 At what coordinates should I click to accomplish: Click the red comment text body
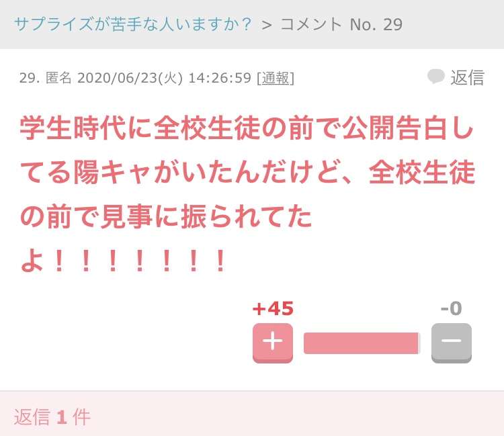247,194
